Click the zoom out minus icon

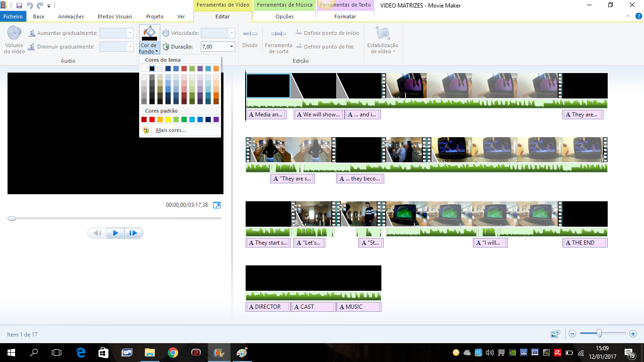[x=572, y=334]
